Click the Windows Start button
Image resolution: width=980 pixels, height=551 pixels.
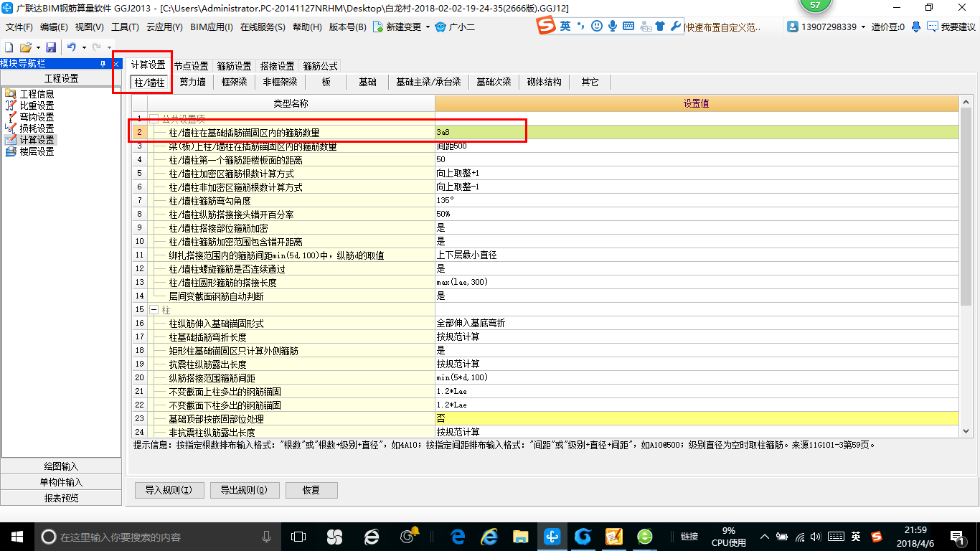click(17, 536)
